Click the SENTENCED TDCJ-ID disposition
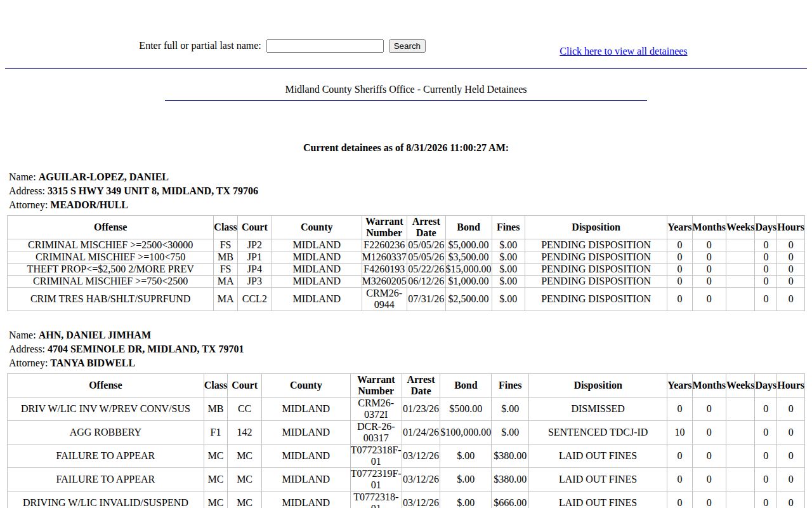Screen dimensions: 812x508 [x=598, y=432]
